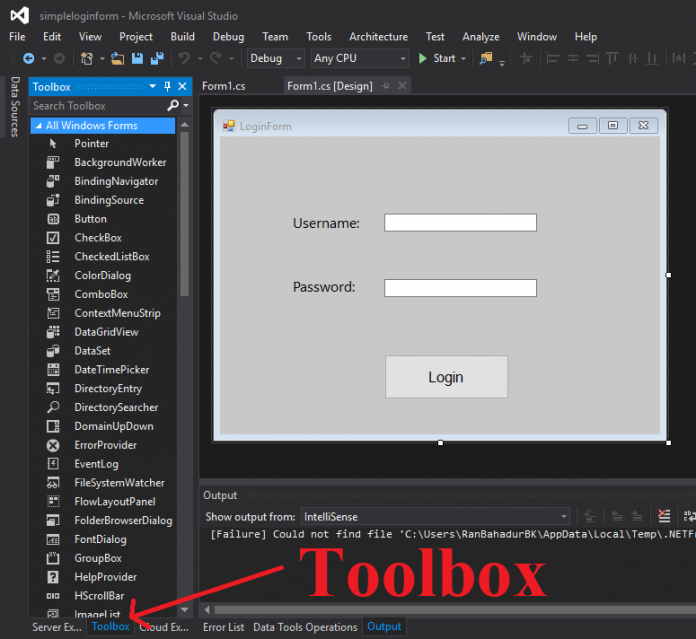Click the New Project toolbar icon

[87, 58]
